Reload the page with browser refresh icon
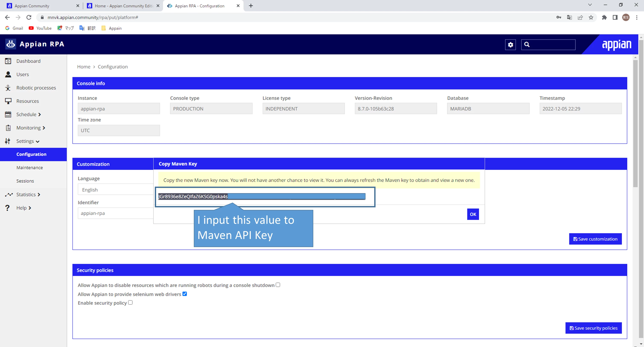644x347 pixels. [x=29, y=17]
